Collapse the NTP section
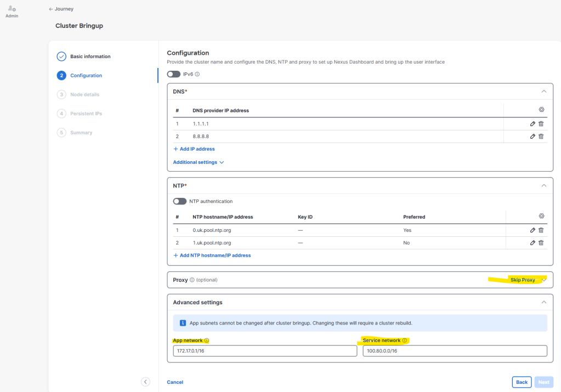This screenshot has height=392, width=561. coord(544,186)
